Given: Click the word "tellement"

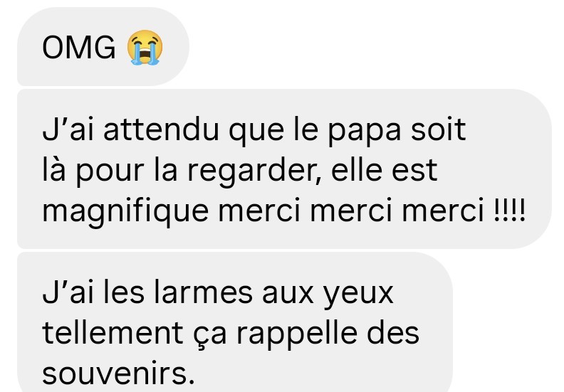Looking at the screenshot, I should [113, 333].
